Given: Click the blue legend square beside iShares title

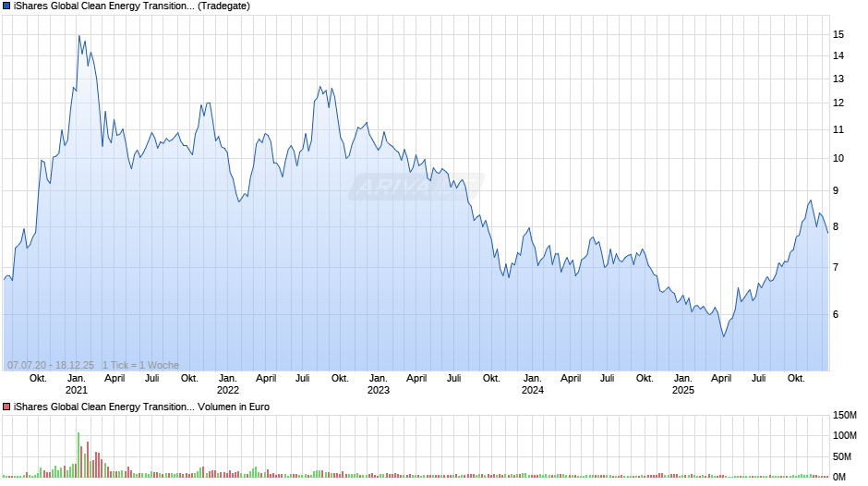Looking at the screenshot, I should [6, 6].
